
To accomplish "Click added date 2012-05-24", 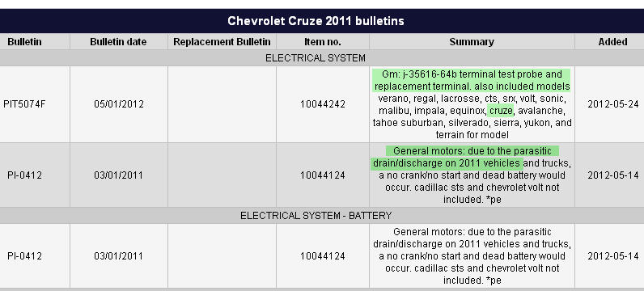I will point(612,104).
